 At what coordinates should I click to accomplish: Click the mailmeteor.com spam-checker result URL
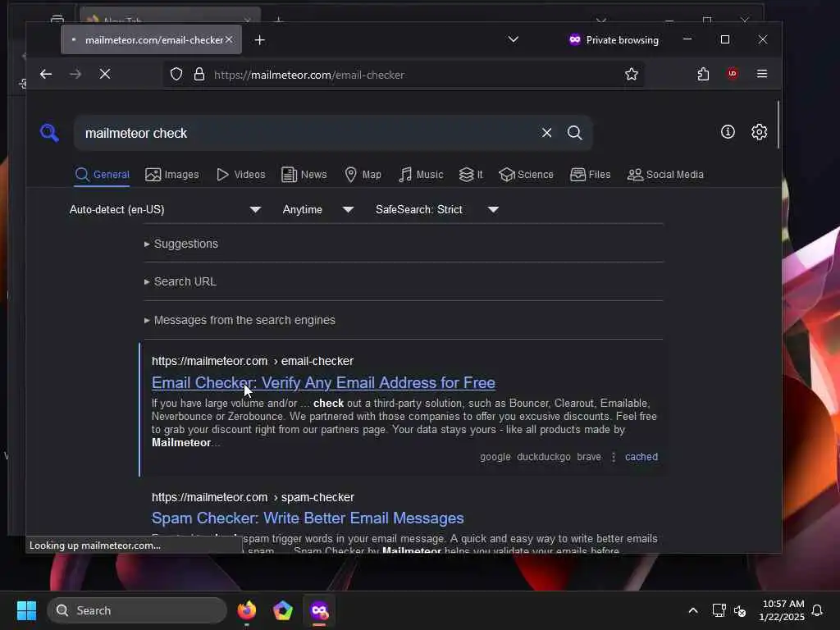(x=253, y=497)
